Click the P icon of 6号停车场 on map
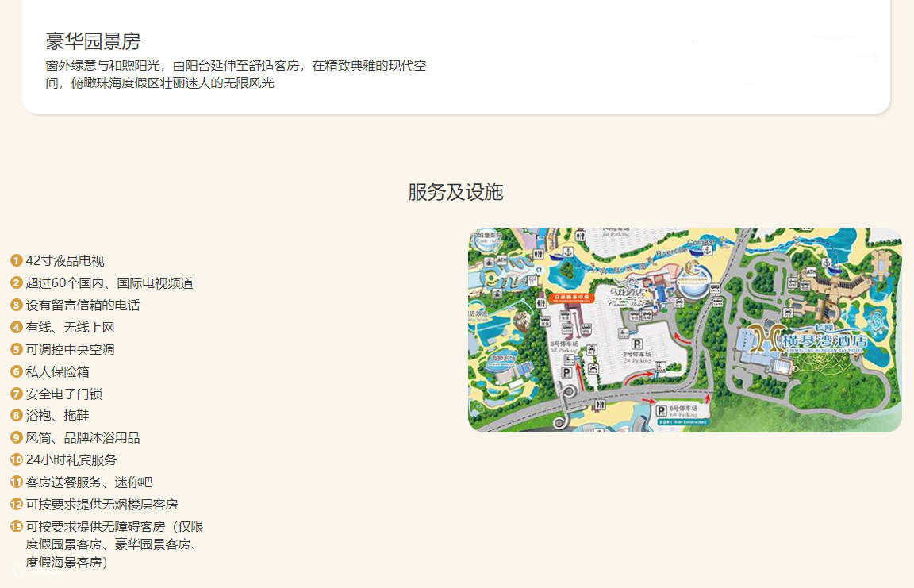This screenshot has height=588, width=914. point(662,410)
